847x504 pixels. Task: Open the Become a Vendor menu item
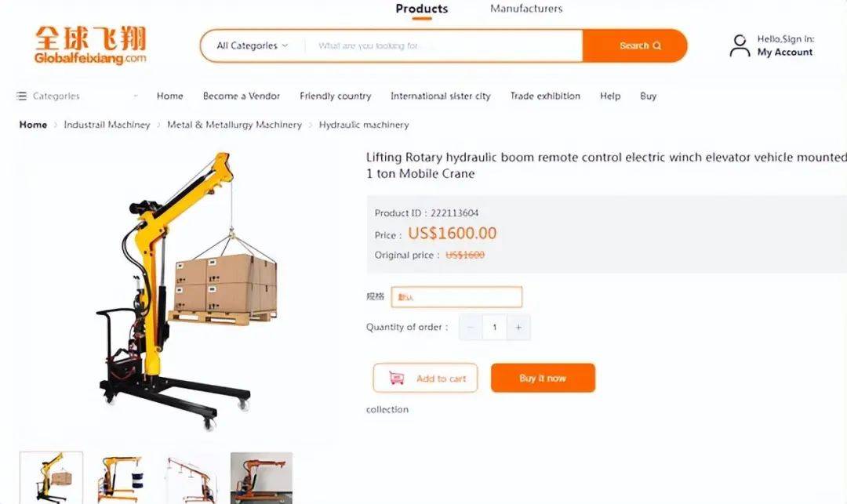[242, 96]
